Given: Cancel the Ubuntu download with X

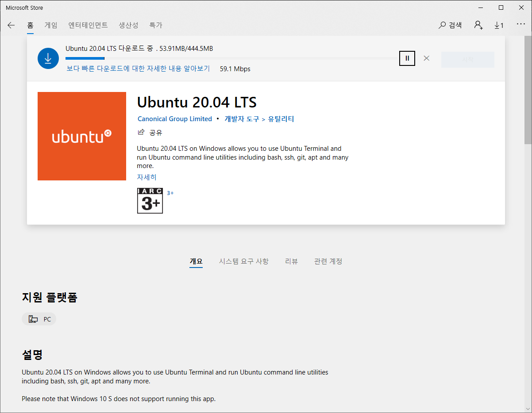Looking at the screenshot, I should [426, 58].
